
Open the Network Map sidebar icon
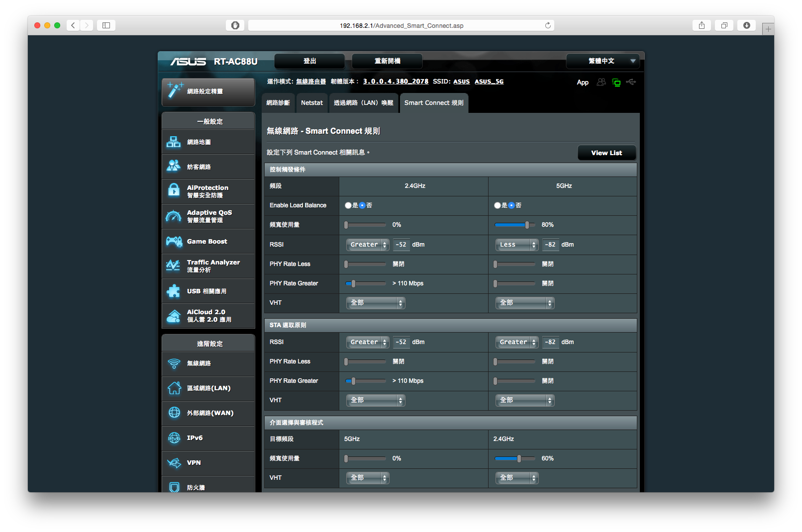point(174,142)
